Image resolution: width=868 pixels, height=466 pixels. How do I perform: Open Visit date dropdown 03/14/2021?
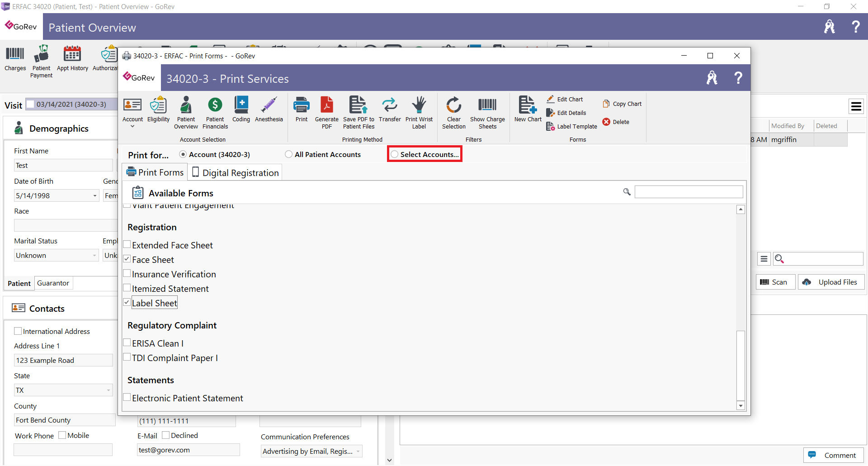pyautogui.click(x=71, y=105)
